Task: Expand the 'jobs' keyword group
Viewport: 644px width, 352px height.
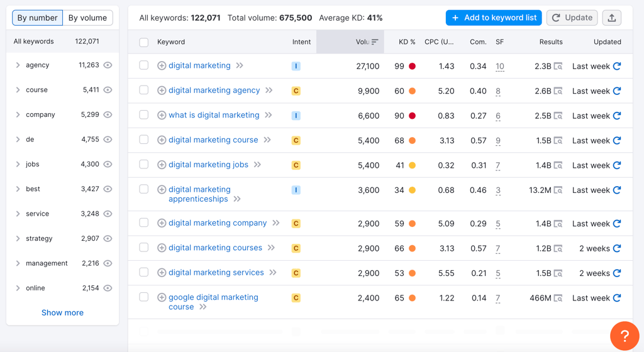Action: pos(18,164)
